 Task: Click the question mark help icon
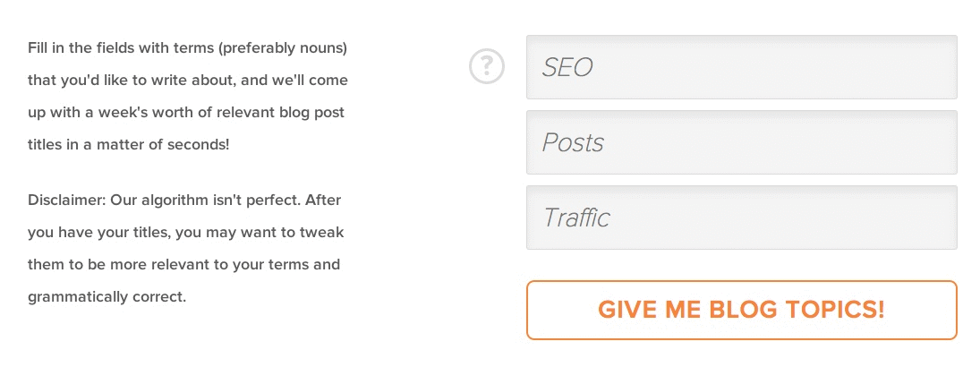point(486,66)
